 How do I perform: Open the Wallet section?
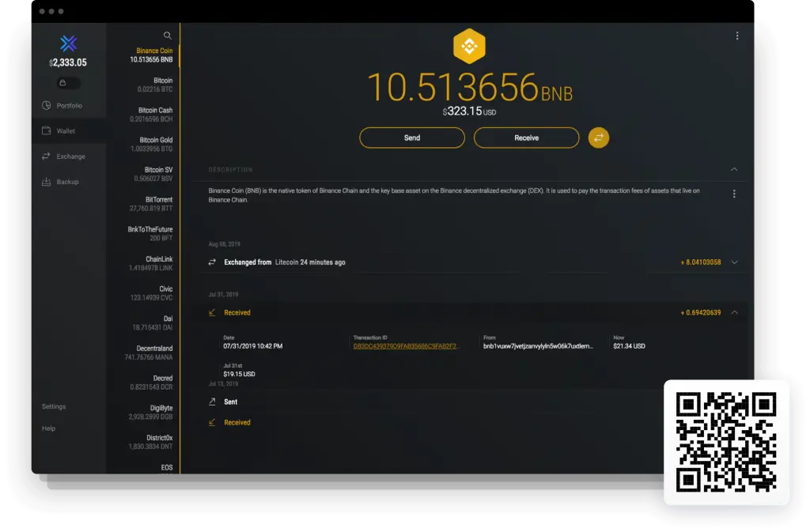coord(69,131)
